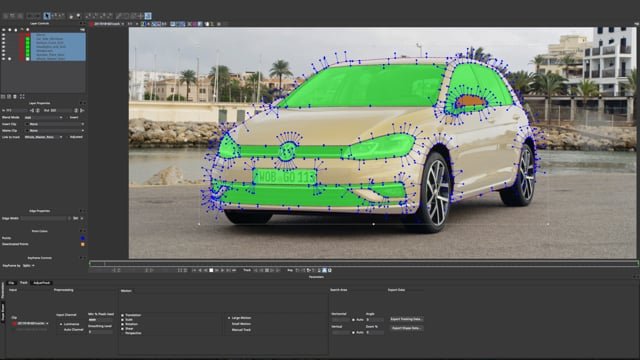Set layer In point with icon beside In field
640x360 pixels.
32,110
